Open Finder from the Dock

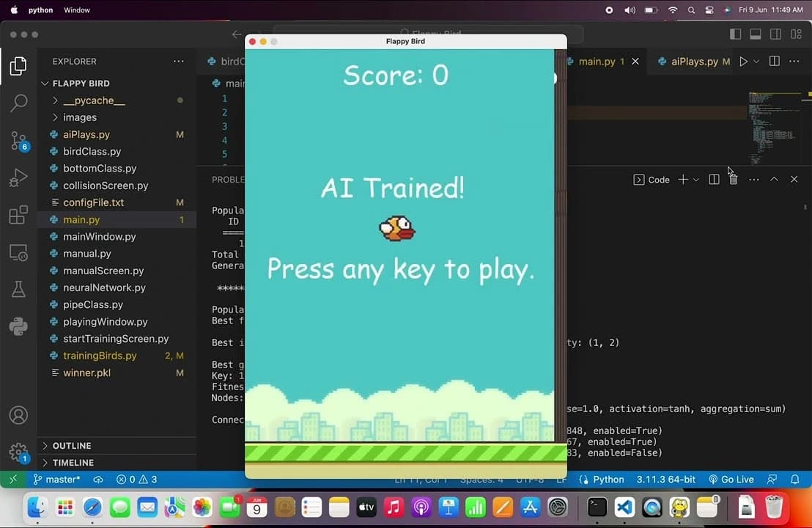tap(37, 507)
